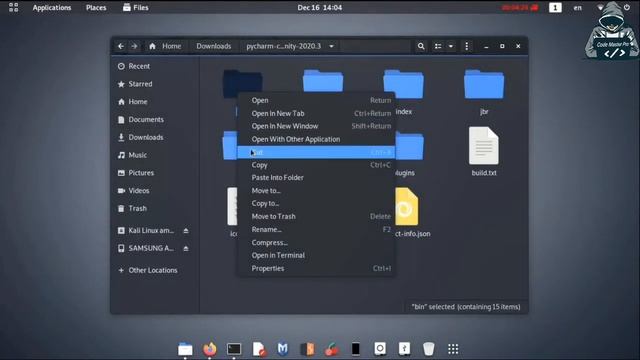Screen dimensions: 640x360
Task: Choose Open in Terminal
Action: [316, 255]
